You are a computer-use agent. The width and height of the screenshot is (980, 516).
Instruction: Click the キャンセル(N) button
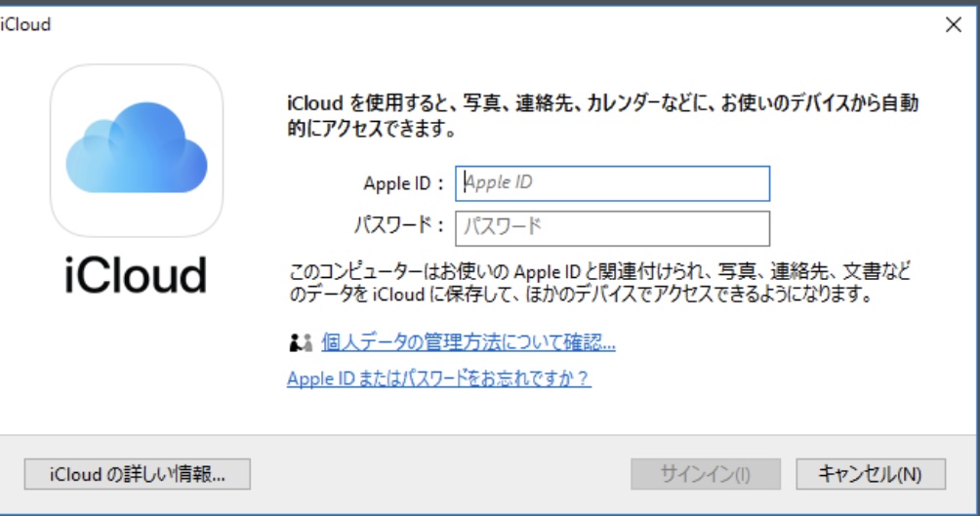871,474
